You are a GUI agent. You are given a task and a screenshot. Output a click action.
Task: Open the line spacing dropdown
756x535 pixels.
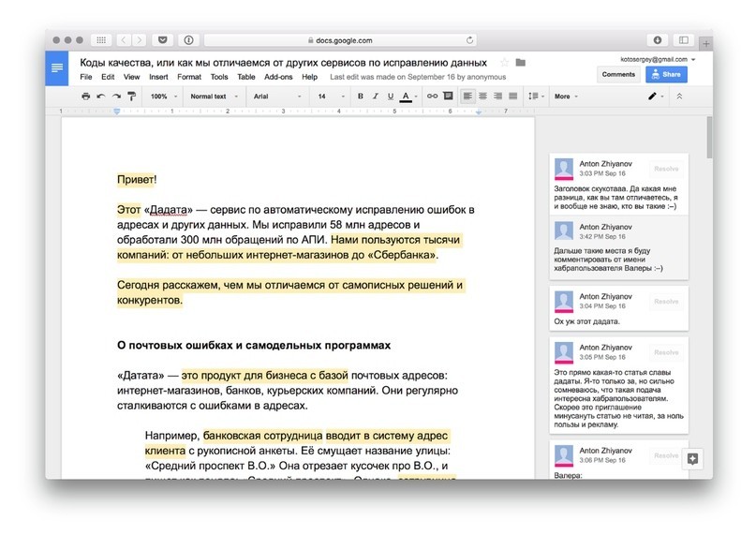(536, 96)
